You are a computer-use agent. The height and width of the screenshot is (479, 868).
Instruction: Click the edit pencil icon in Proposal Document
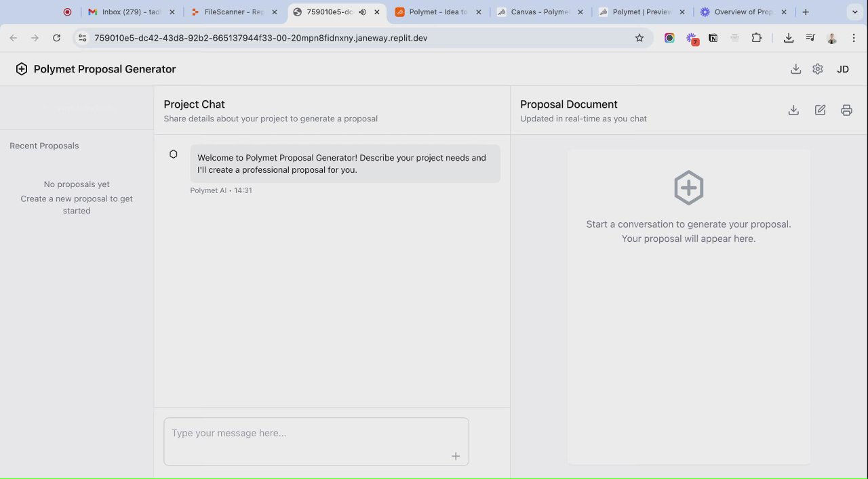820,110
